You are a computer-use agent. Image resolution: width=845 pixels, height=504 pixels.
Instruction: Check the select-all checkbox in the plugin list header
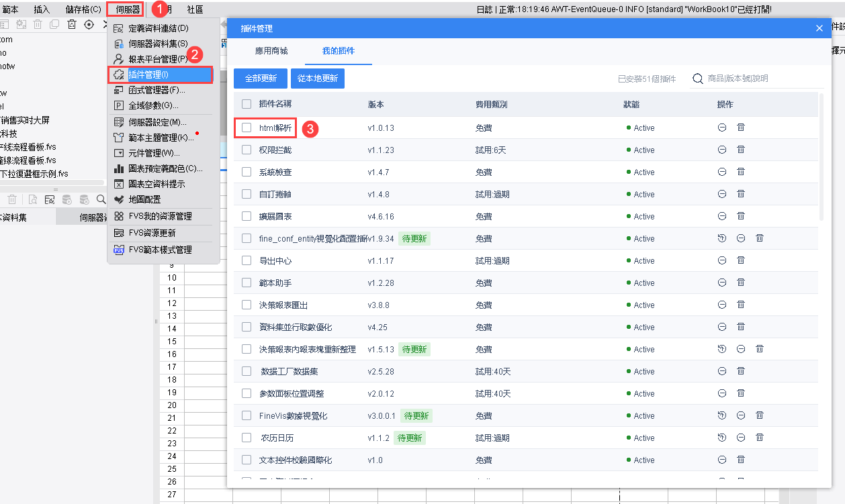click(x=247, y=105)
